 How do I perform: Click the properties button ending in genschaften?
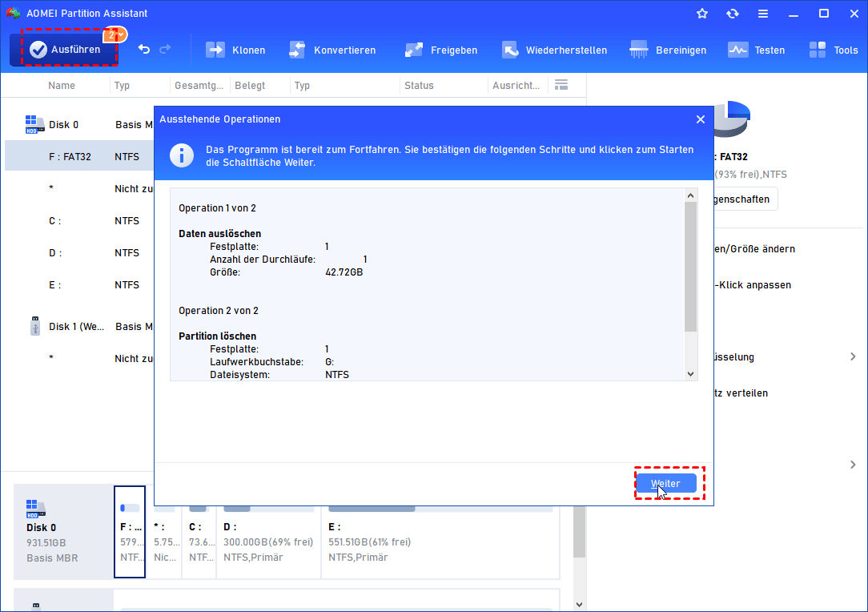pyautogui.click(x=745, y=199)
